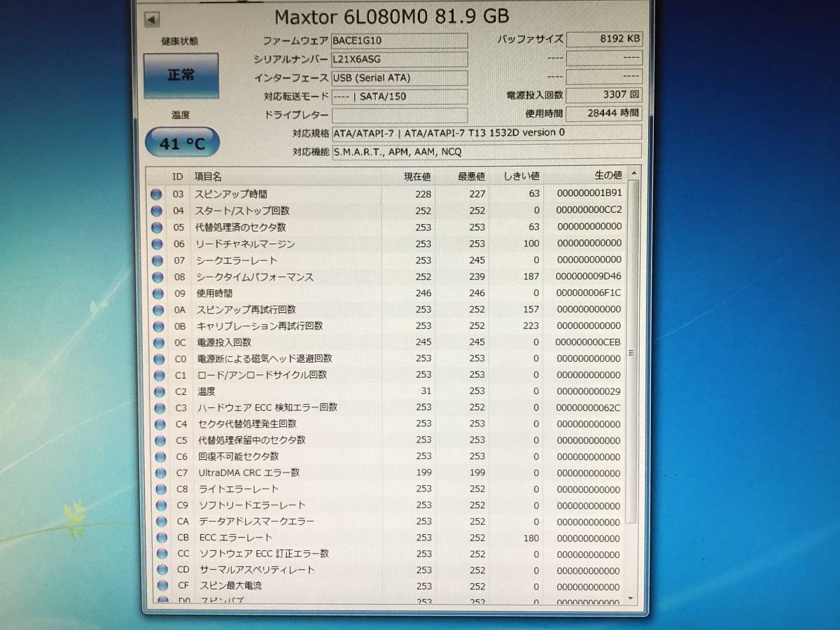Image resolution: width=840 pixels, height=630 pixels.
Task: Click status icon for 06 リードチャネルマージン
Action: [x=157, y=244]
